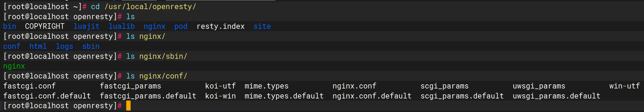Click the blue 'nginx' directory entry
This screenshot has height=112, width=644.
coord(154,27)
